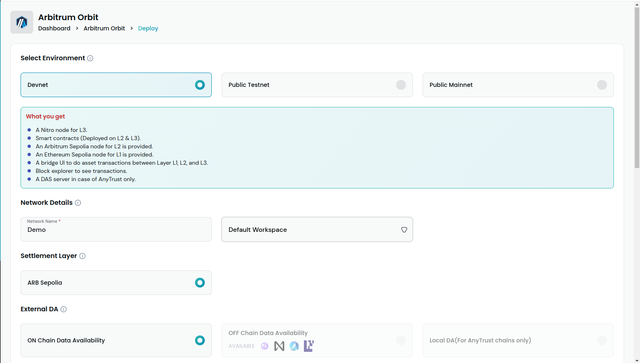Screen dimensions: 640x363
Task: Click the Arbitrum Orbit logo icon
Action: point(22,22)
